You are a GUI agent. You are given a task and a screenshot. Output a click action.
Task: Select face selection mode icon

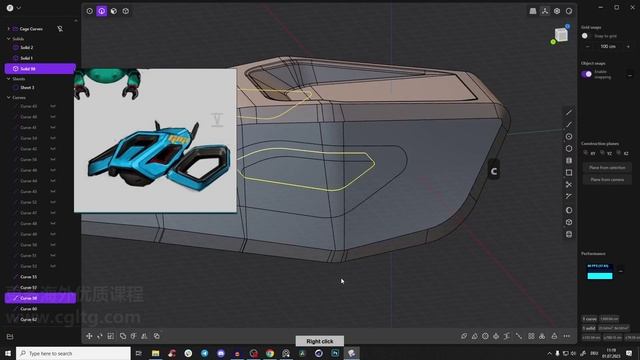(114, 11)
